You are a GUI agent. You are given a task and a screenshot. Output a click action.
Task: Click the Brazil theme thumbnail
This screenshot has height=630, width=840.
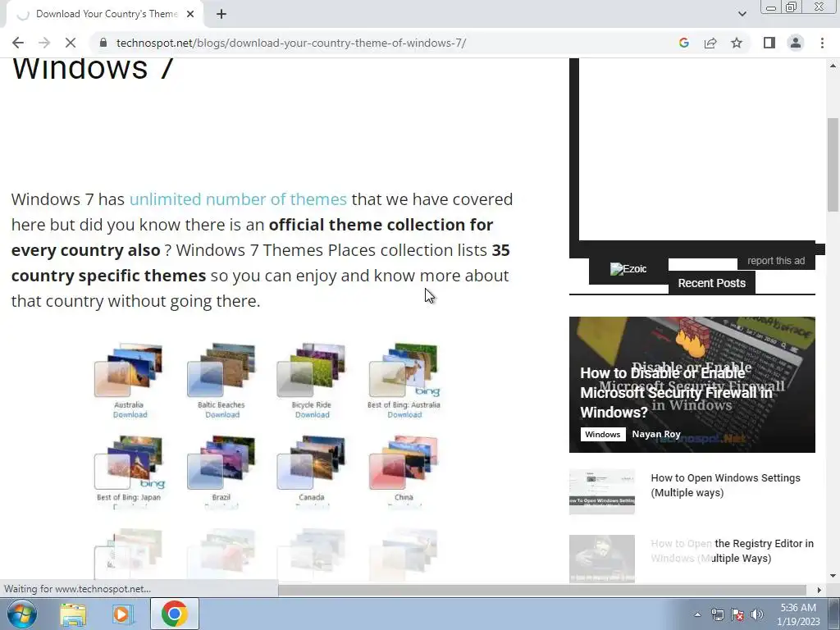221,463
